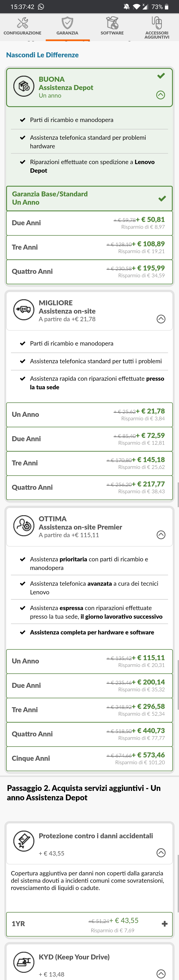Select Depot Due Anni warranty option
Screen dimensions: 179x980
[89, 223]
